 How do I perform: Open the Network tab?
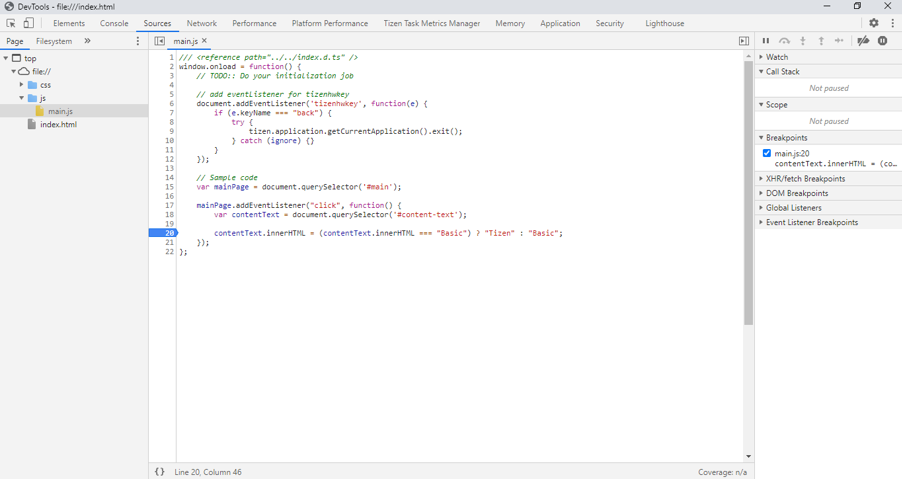tap(201, 23)
